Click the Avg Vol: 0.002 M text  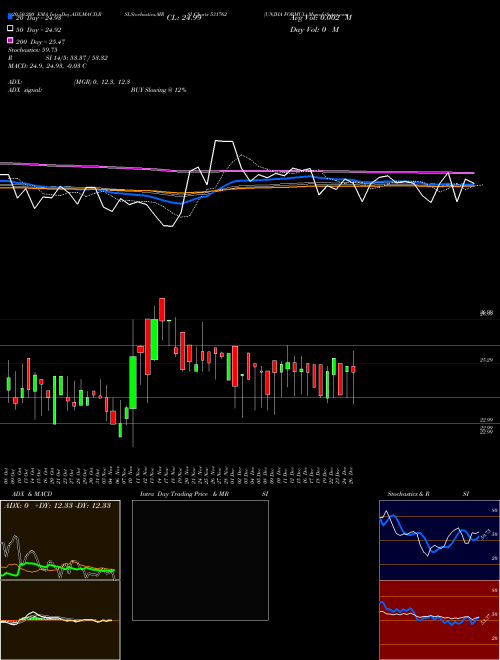(x=321, y=18)
